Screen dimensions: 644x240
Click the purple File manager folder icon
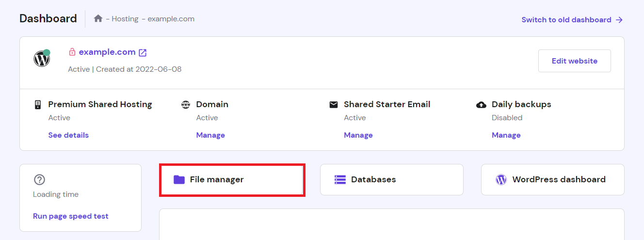(179, 179)
